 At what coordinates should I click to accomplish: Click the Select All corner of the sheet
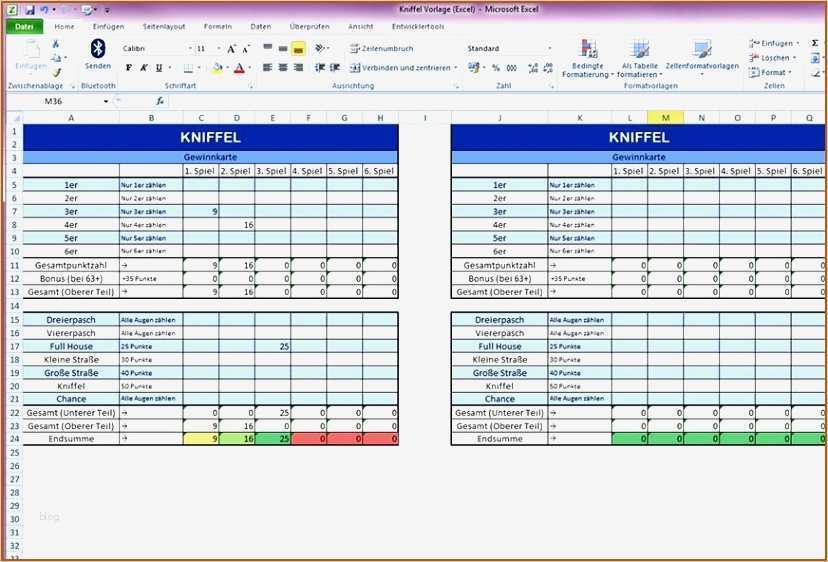[14, 118]
